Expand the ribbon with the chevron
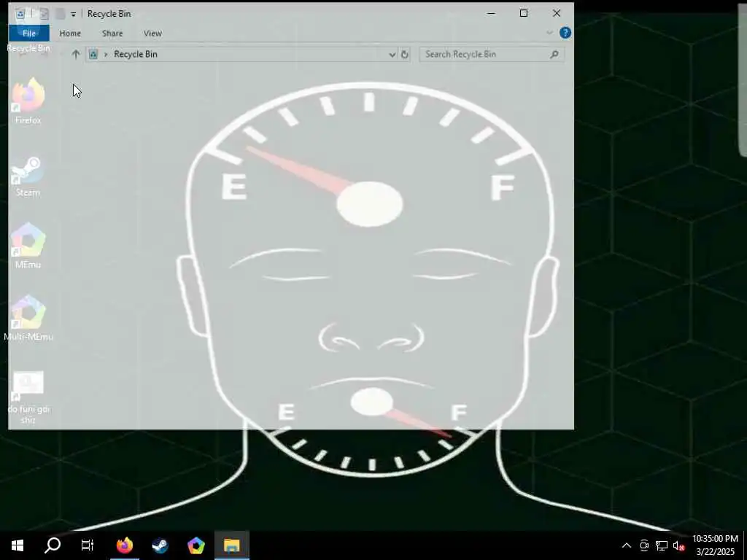Viewport: 747px width, 560px height. click(549, 33)
